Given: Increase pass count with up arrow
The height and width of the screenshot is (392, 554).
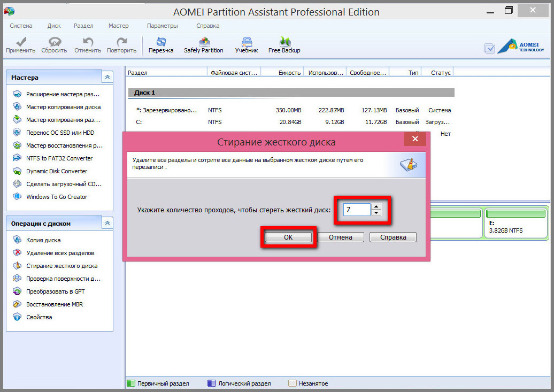Looking at the screenshot, I should pyautogui.click(x=376, y=206).
